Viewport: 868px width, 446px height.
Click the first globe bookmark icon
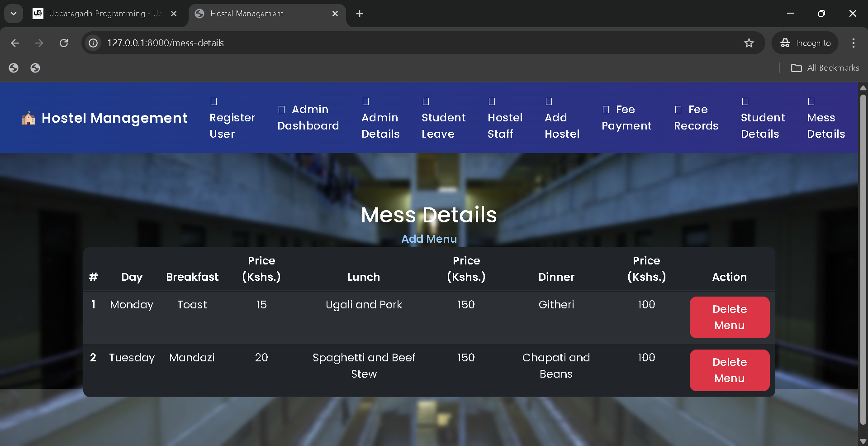pos(14,68)
